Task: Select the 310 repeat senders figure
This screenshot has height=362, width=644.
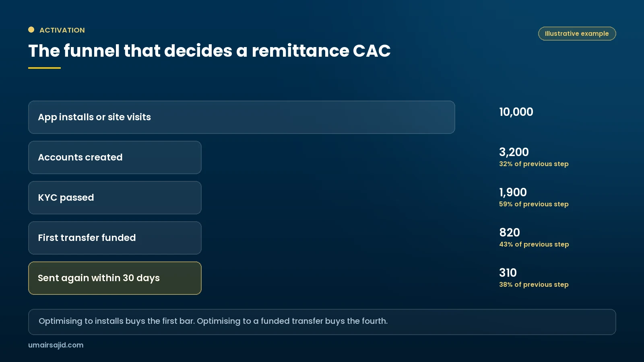Action: click(508, 273)
